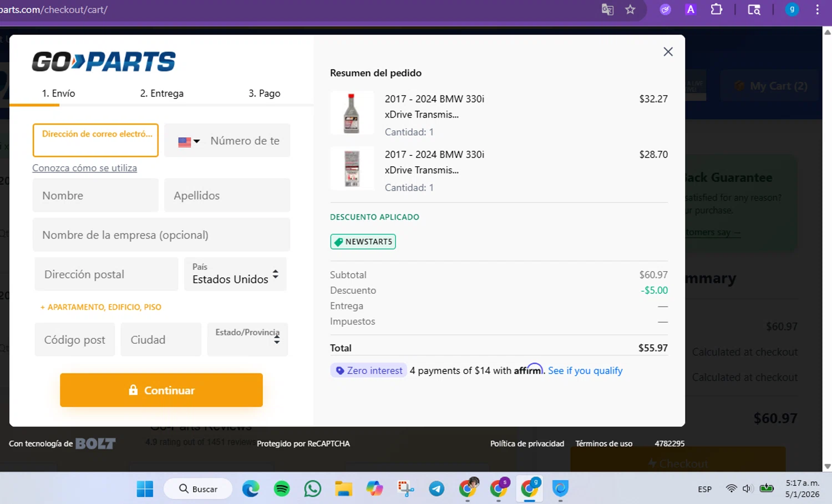Click the taskbar Buscar search box
The height and width of the screenshot is (504, 832).
(x=198, y=489)
